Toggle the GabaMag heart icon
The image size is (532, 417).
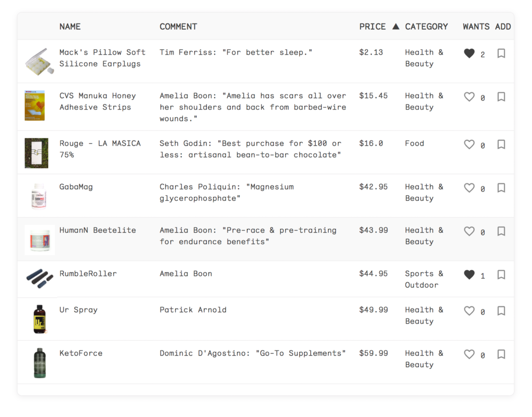[469, 188]
